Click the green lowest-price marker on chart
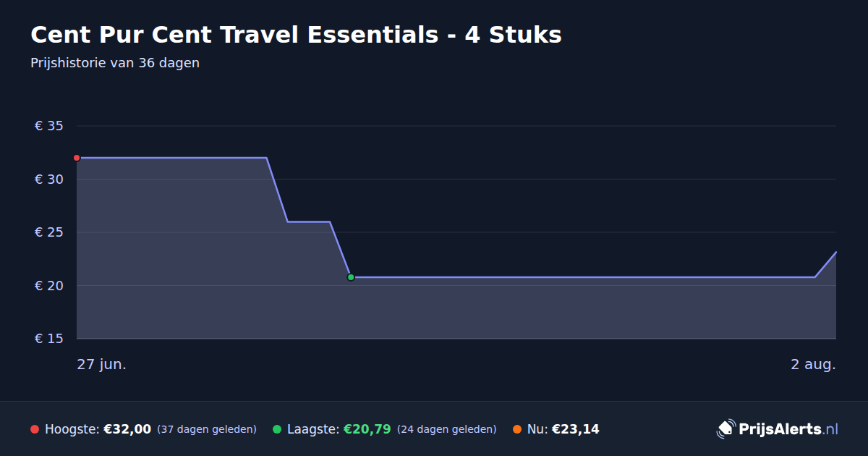The width and height of the screenshot is (868, 456). click(x=351, y=277)
